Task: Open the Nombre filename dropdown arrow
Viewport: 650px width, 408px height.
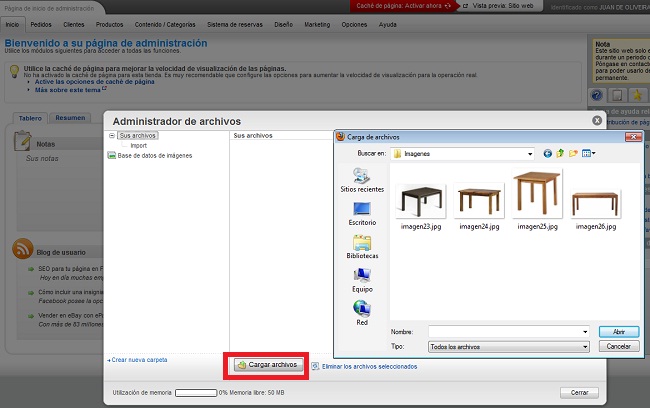Action: [x=585, y=332]
